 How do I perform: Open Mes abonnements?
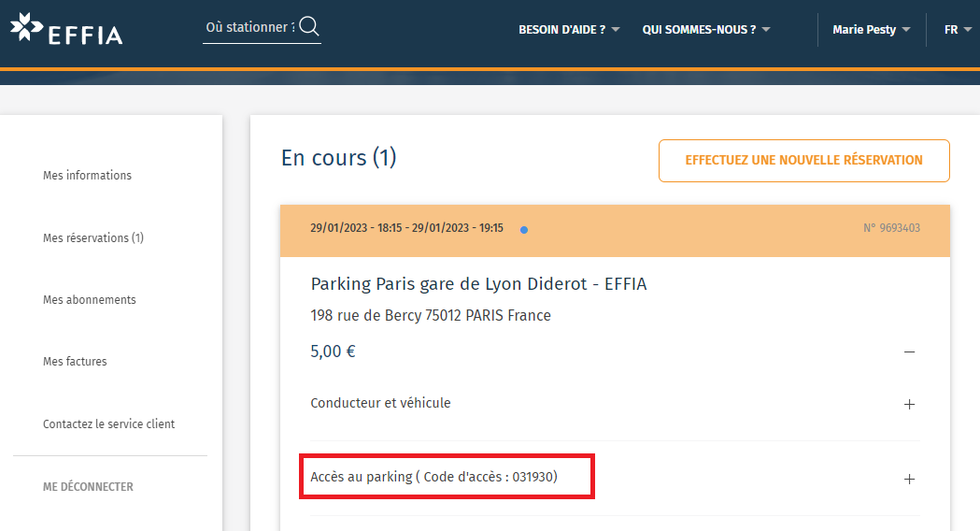click(x=90, y=299)
